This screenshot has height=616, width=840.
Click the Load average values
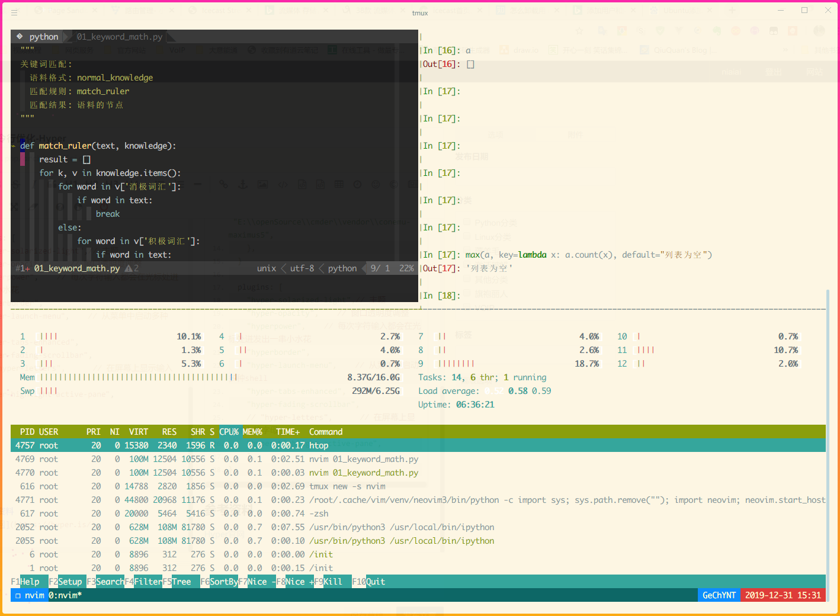point(518,391)
